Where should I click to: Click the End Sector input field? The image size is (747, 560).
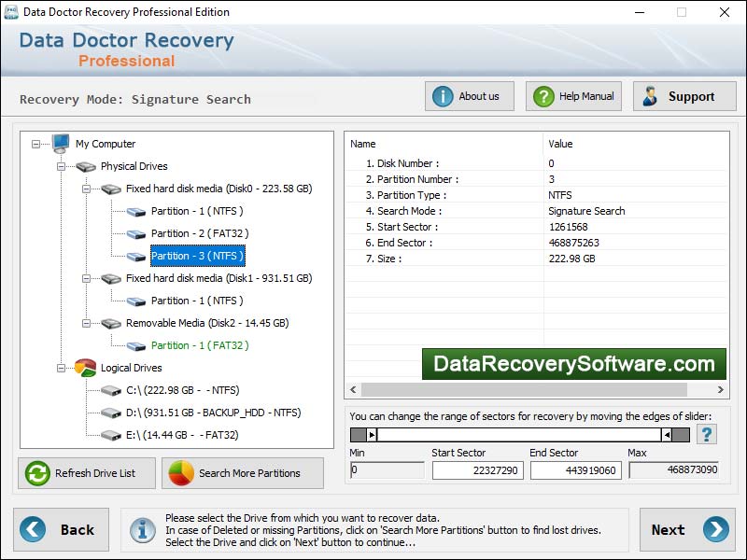click(575, 470)
